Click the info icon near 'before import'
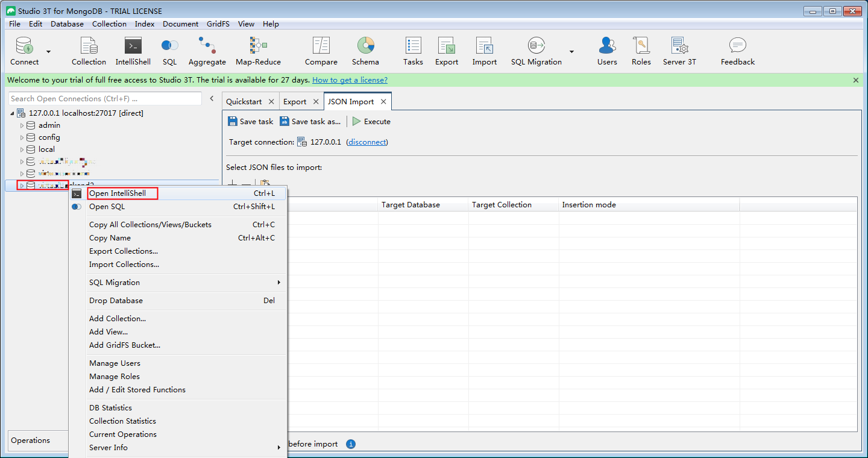Viewport: 868px width, 458px height. click(351, 444)
